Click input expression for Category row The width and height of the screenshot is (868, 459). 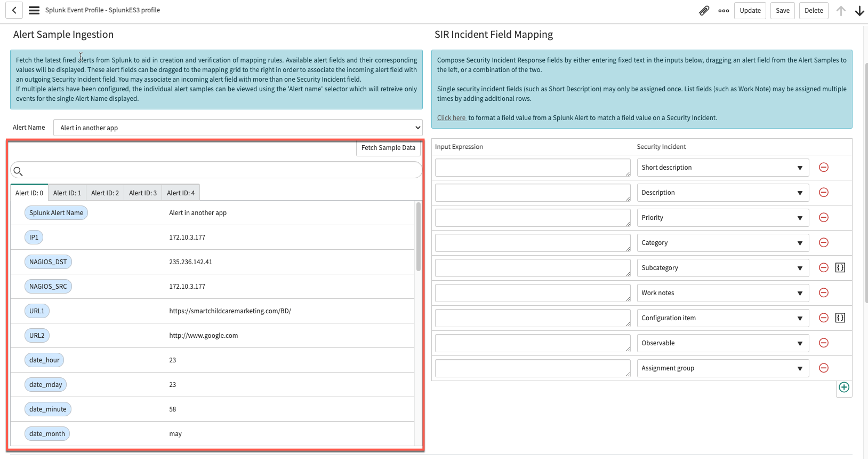(x=533, y=243)
